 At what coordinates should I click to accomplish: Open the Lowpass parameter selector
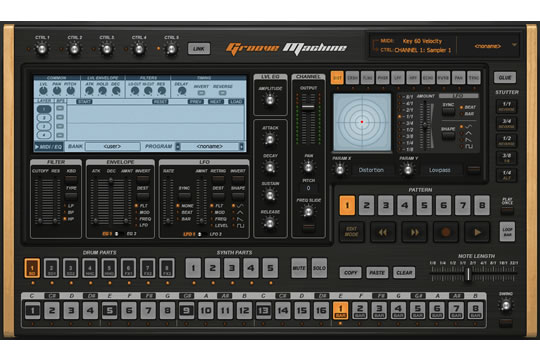click(x=439, y=170)
